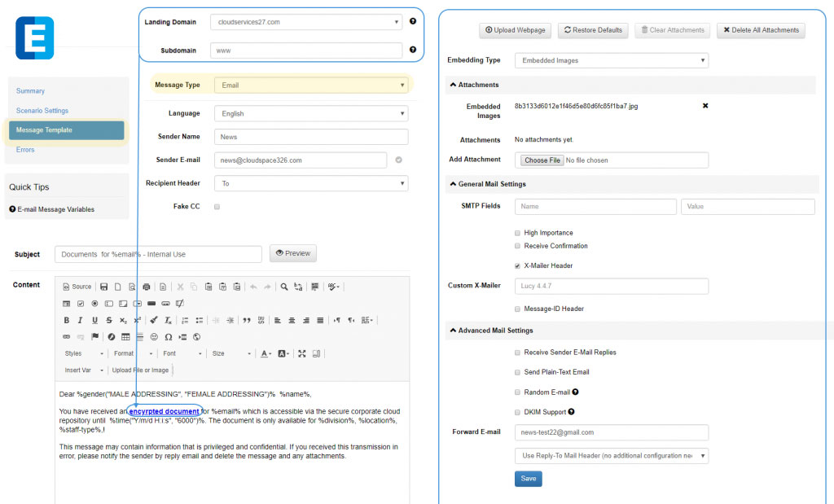
Task: Enable the High Importance checkbox
Action: [518, 233]
